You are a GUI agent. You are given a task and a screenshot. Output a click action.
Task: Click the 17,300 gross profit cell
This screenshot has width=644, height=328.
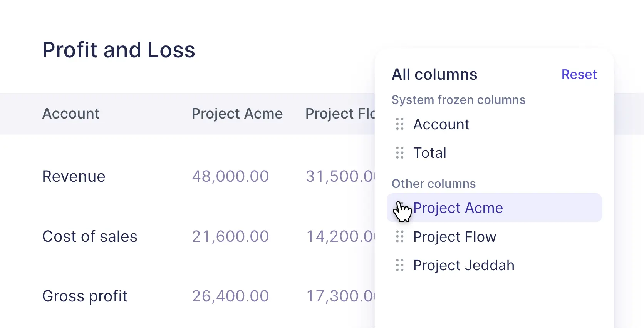pyautogui.click(x=340, y=296)
